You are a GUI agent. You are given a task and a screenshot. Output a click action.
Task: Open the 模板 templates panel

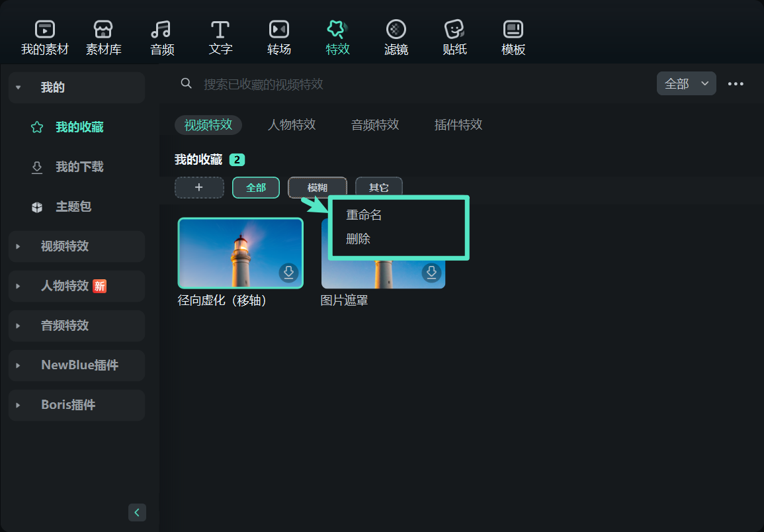(513, 38)
